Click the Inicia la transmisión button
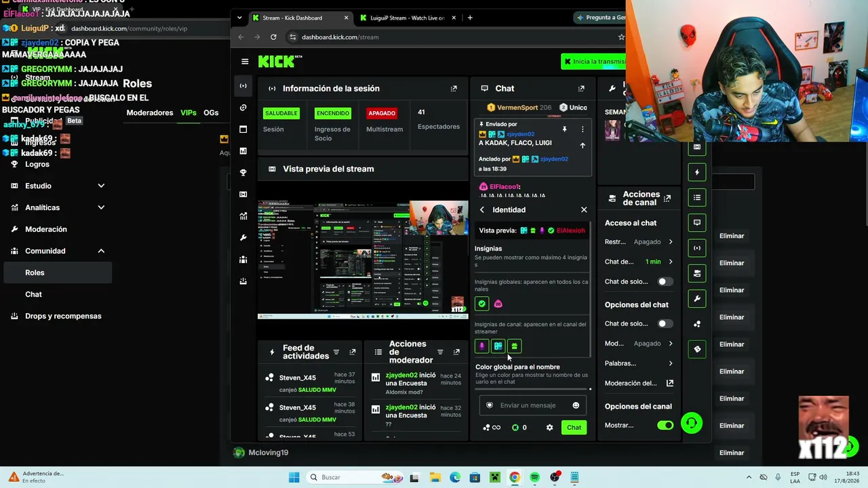The image size is (868, 488). pyautogui.click(x=594, y=62)
